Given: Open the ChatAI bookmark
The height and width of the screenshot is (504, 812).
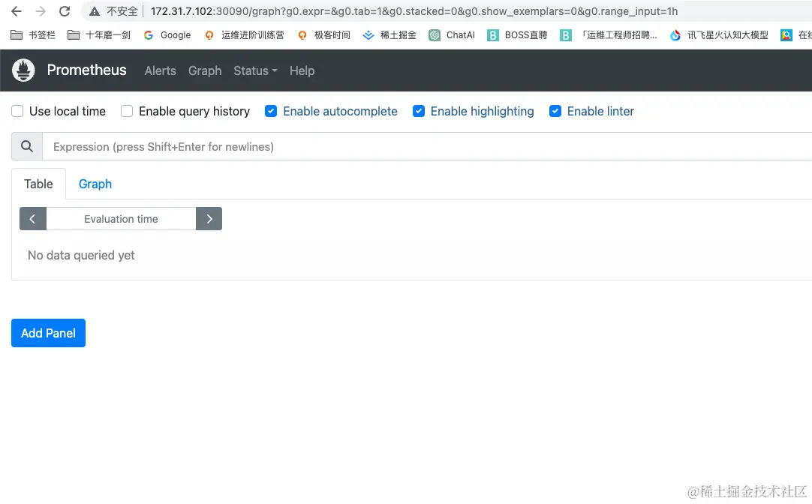Looking at the screenshot, I should pos(452,35).
